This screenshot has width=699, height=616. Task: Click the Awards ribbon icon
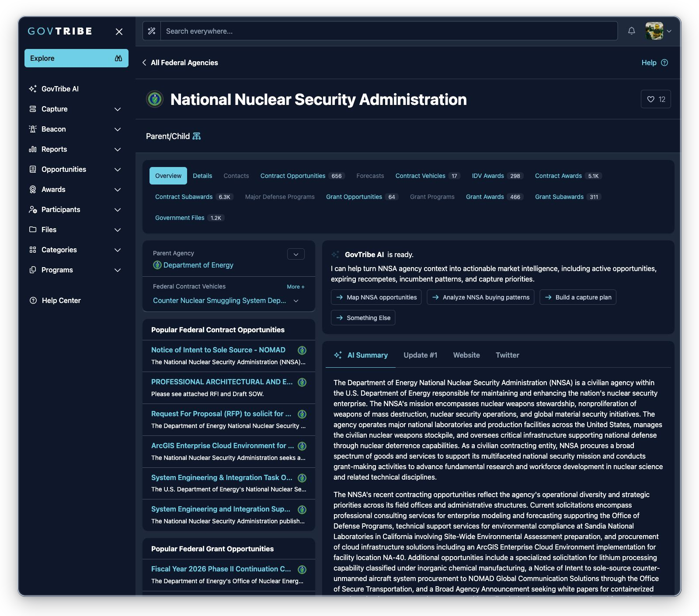(33, 189)
